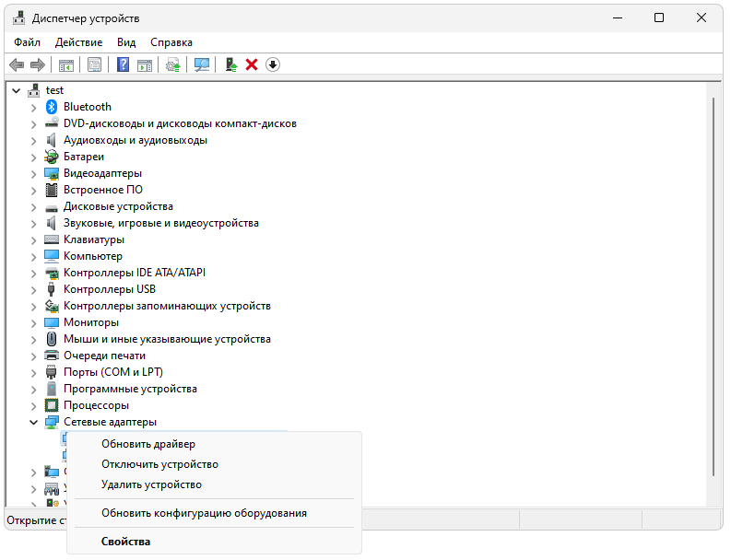The width and height of the screenshot is (731, 560).
Task: Click the Встроенное ПО chip icon
Action: [52, 190]
